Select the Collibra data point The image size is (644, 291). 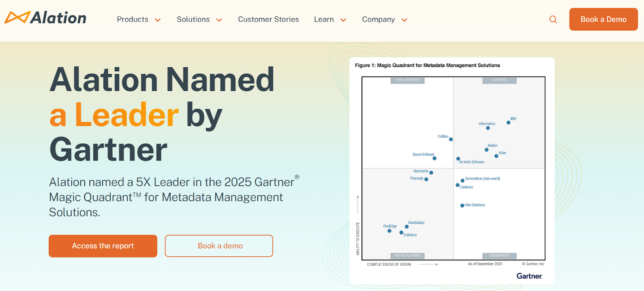tap(451, 139)
